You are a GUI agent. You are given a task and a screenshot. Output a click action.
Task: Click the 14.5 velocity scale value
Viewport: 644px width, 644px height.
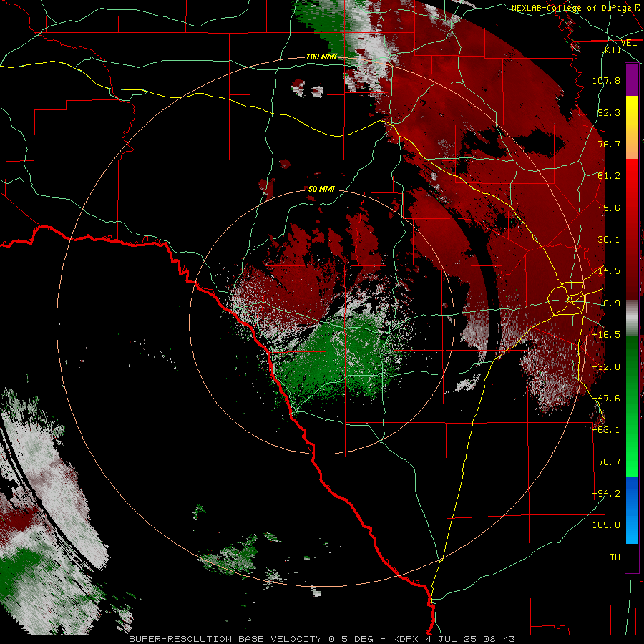pyautogui.click(x=609, y=271)
